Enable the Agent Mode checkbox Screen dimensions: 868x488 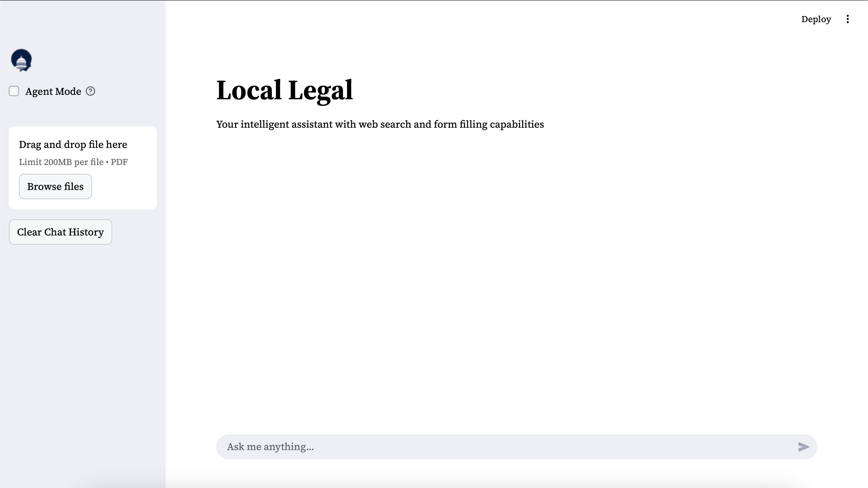14,91
